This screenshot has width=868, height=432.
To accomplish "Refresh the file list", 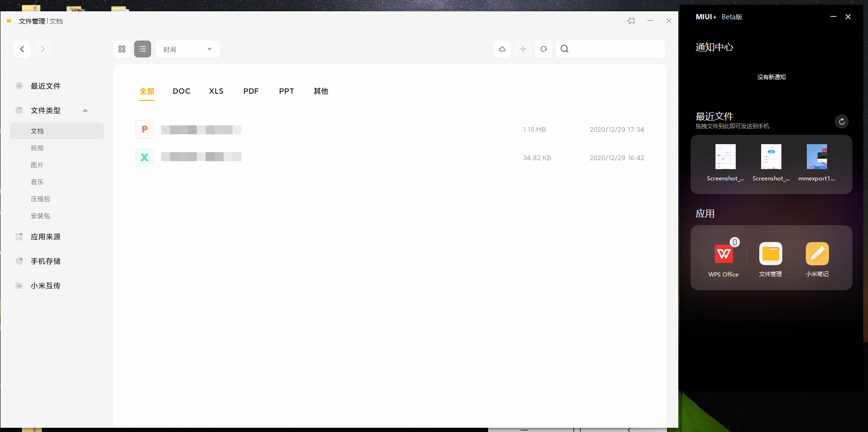I will [544, 49].
